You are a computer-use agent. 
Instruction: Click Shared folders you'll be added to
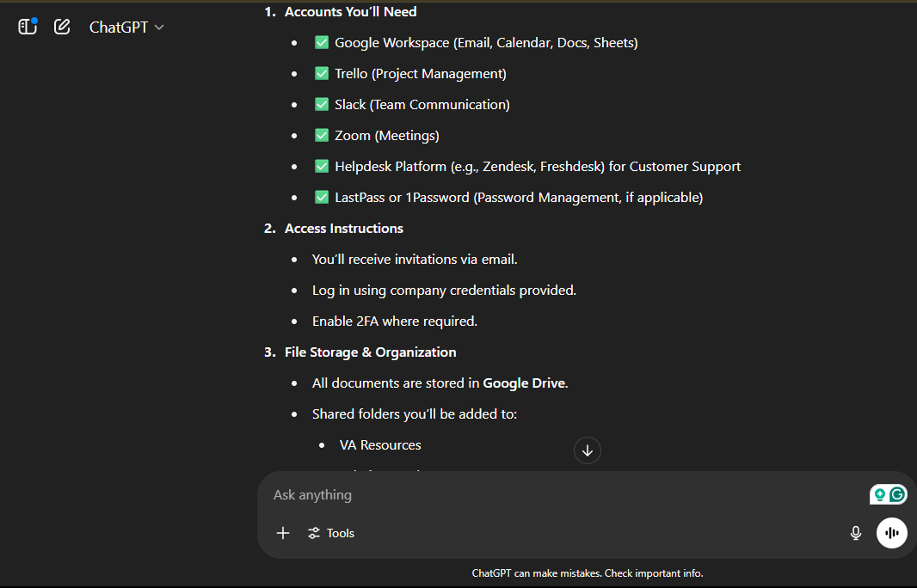[x=415, y=414]
